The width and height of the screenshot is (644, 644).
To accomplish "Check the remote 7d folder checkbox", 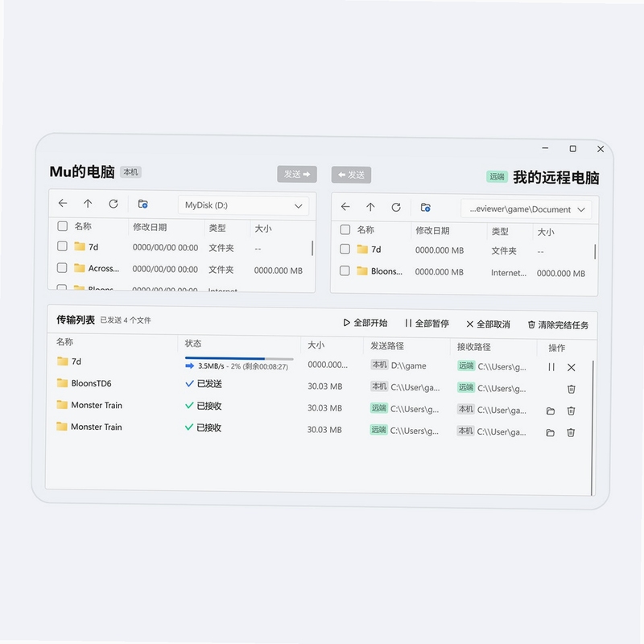I will (x=345, y=249).
